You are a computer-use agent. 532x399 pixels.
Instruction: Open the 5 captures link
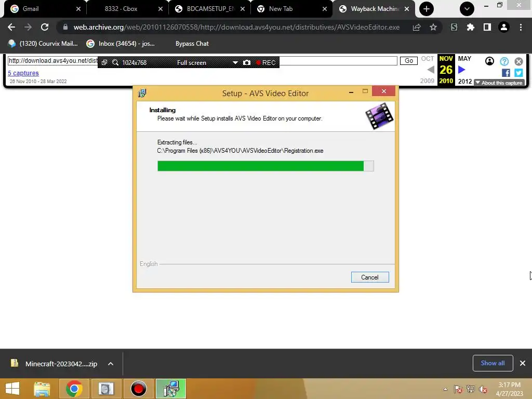coord(23,73)
